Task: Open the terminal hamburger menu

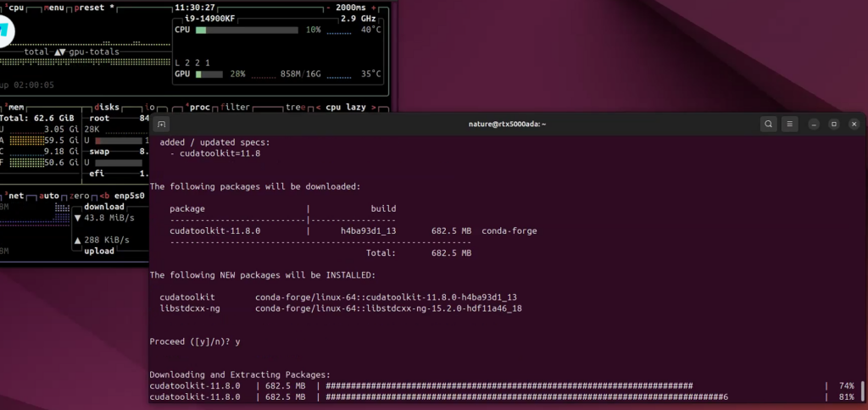Action: [790, 125]
